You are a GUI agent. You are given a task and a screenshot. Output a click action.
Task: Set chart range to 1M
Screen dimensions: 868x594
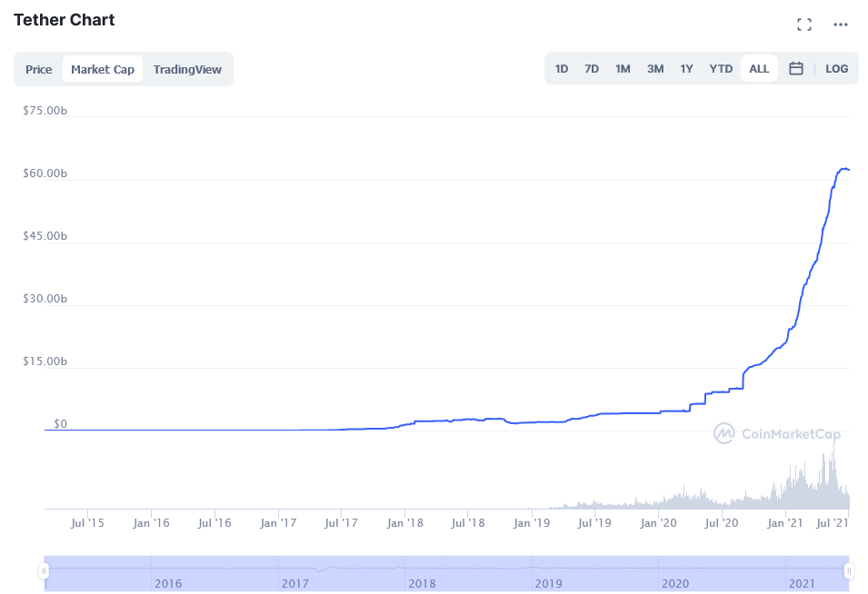tap(623, 69)
